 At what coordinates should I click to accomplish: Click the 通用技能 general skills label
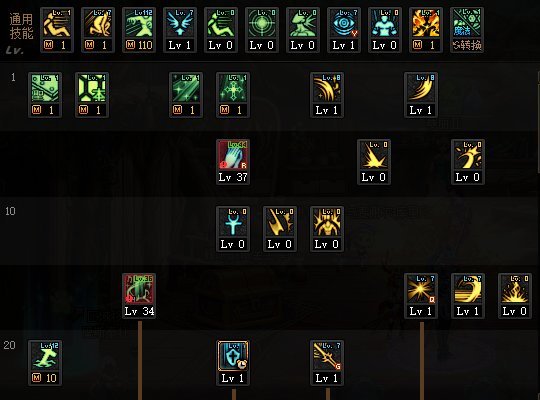(x=21, y=26)
